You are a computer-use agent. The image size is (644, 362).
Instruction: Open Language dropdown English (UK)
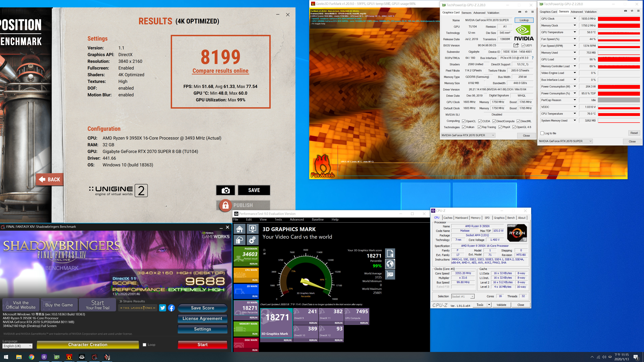coord(17,346)
